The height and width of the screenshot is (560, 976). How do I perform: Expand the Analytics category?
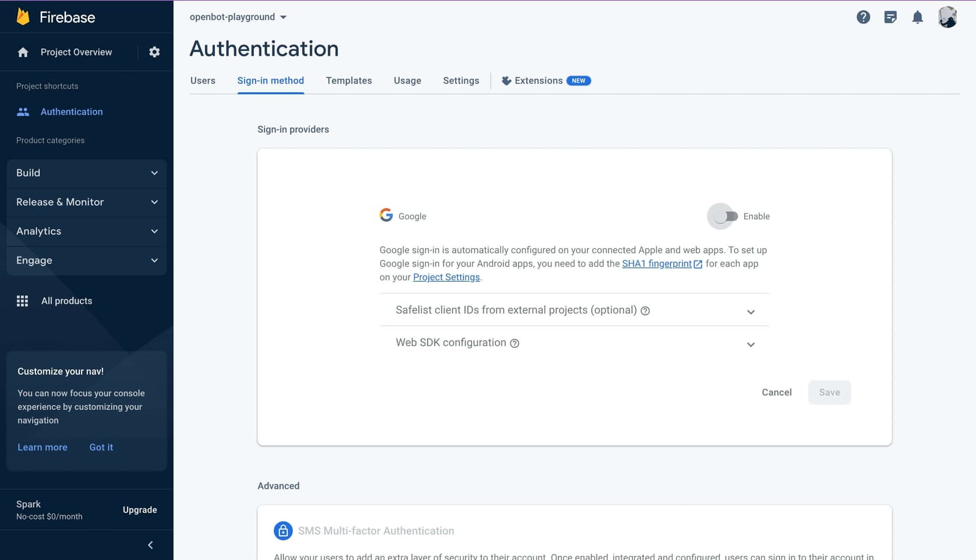pos(87,231)
